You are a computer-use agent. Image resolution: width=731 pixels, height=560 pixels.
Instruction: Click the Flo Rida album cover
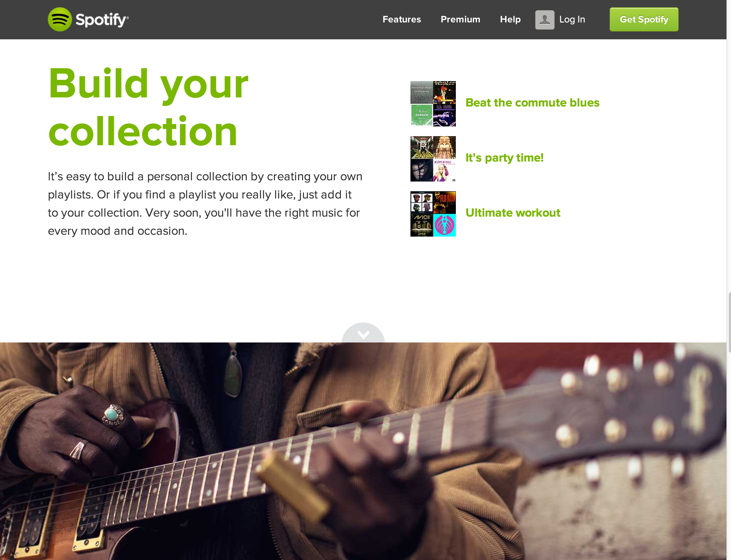tap(445, 202)
